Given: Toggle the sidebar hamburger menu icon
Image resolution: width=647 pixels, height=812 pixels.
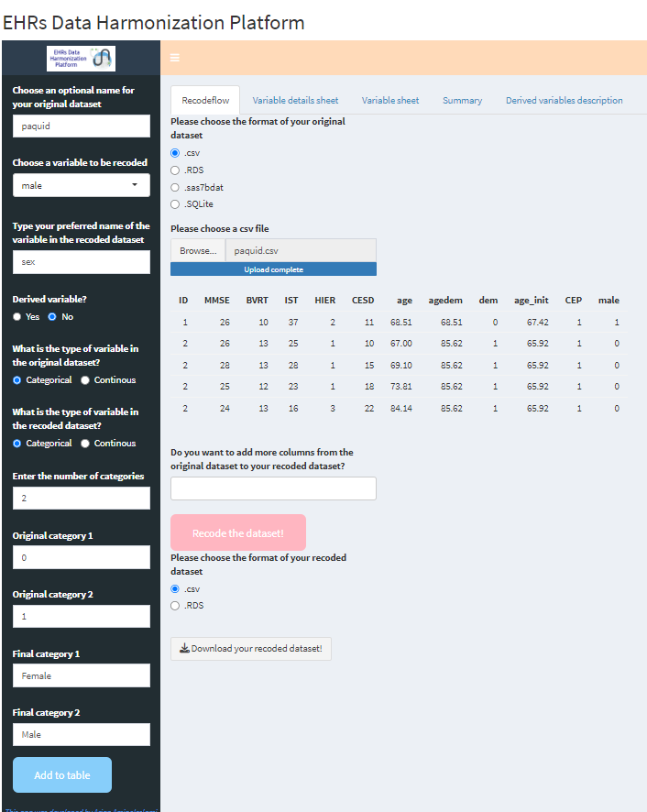Looking at the screenshot, I should [175, 58].
